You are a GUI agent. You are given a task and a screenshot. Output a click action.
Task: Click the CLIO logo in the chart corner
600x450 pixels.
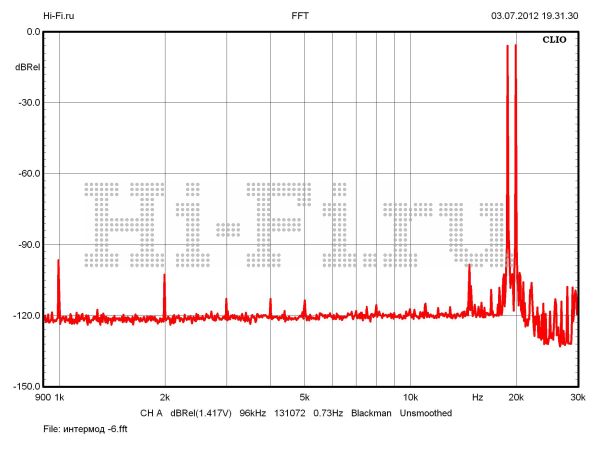(x=555, y=42)
